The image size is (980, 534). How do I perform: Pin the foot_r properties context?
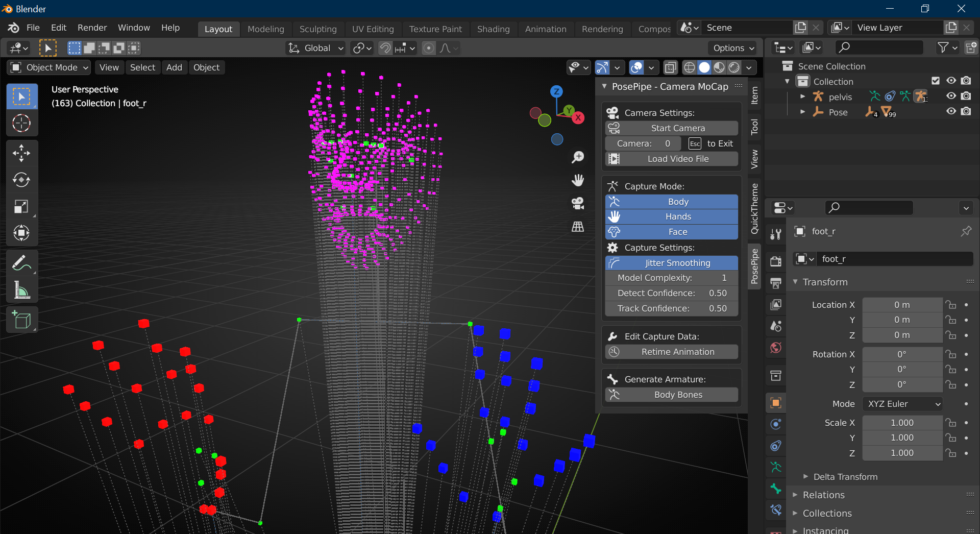[966, 231]
